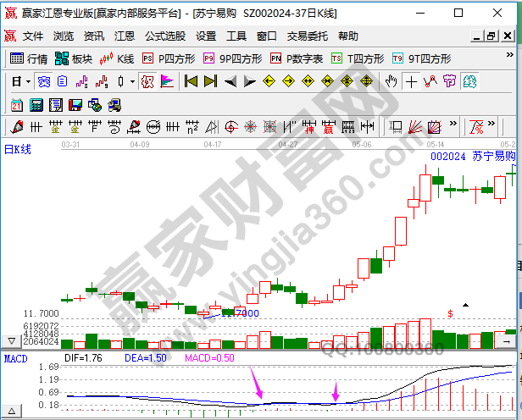This screenshot has height=420, width=522.
Task: Click the 行情 quotes button
Action: tap(29, 59)
